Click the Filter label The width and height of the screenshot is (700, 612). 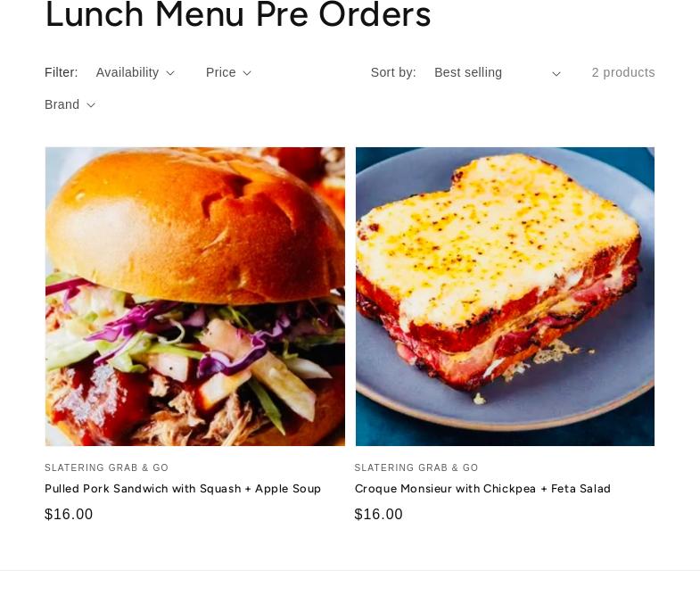(62, 72)
